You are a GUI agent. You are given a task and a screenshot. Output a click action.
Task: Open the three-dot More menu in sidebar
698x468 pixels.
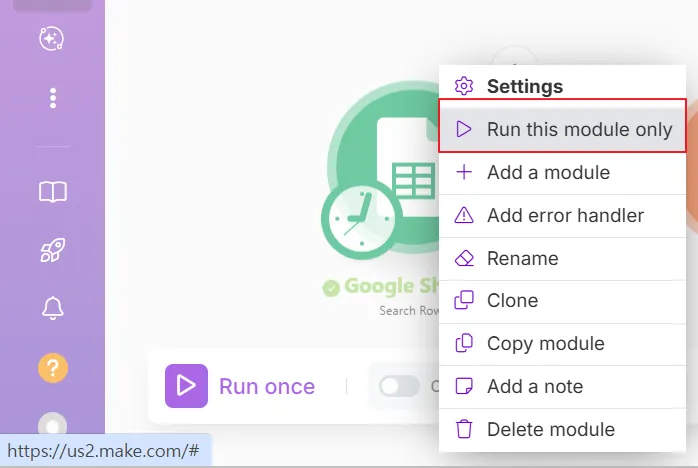tap(52, 98)
